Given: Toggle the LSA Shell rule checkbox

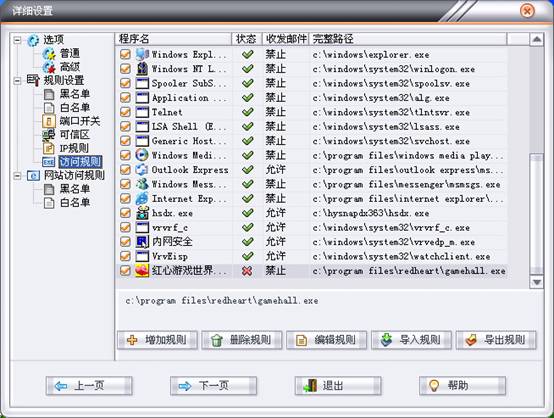Looking at the screenshot, I should tap(125, 126).
